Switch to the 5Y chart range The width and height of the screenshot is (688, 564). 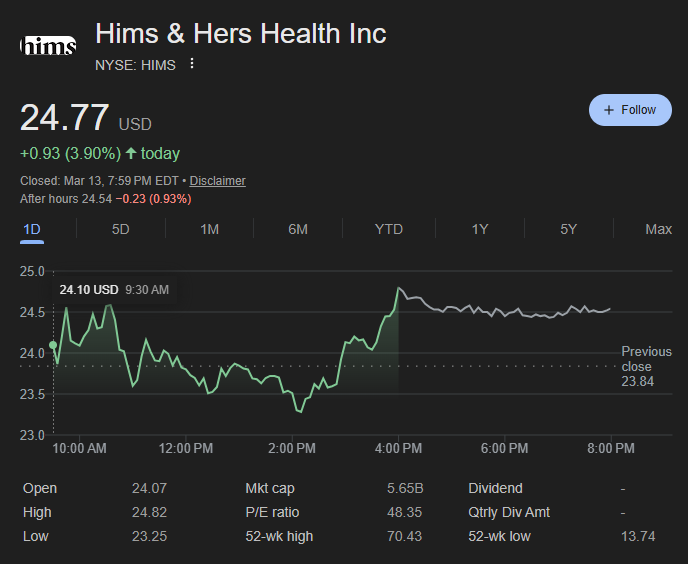(568, 229)
